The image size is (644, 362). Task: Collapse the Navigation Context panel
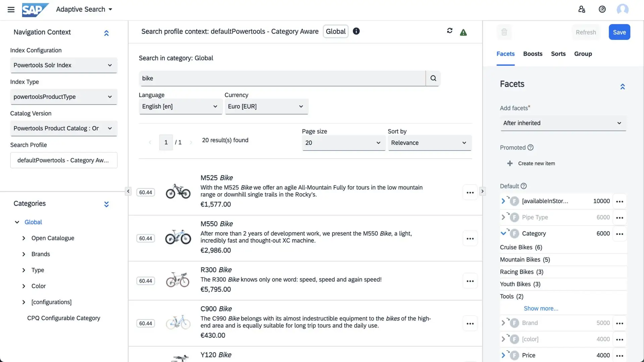pos(106,33)
